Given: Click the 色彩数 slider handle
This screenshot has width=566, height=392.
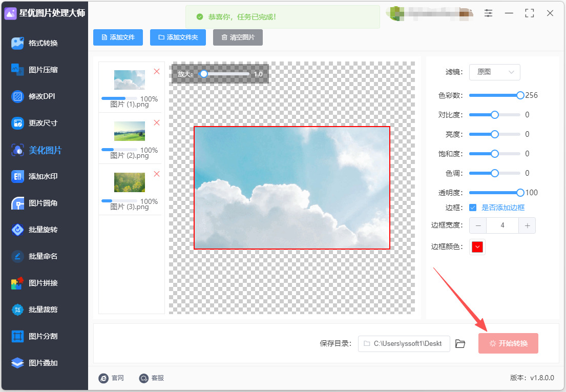Looking at the screenshot, I should pyautogui.click(x=520, y=95).
